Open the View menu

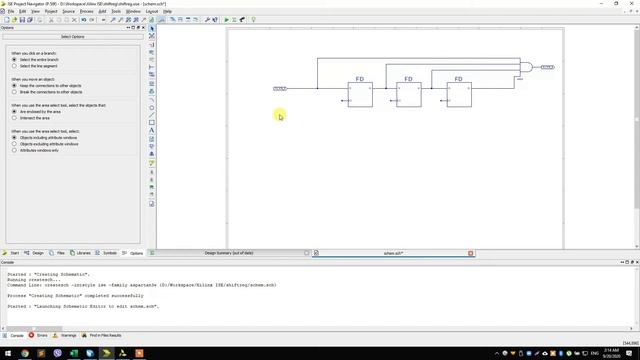(x=36, y=11)
